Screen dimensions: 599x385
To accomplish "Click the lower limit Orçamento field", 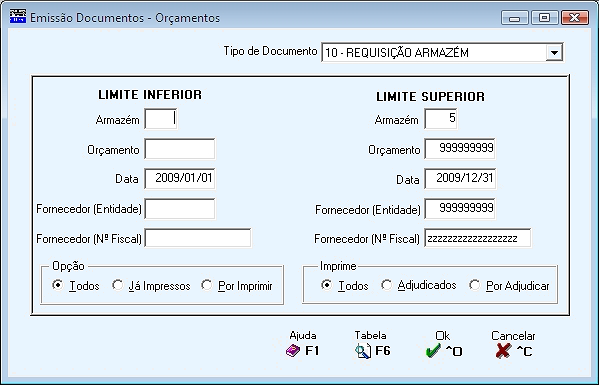I will coord(180,149).
